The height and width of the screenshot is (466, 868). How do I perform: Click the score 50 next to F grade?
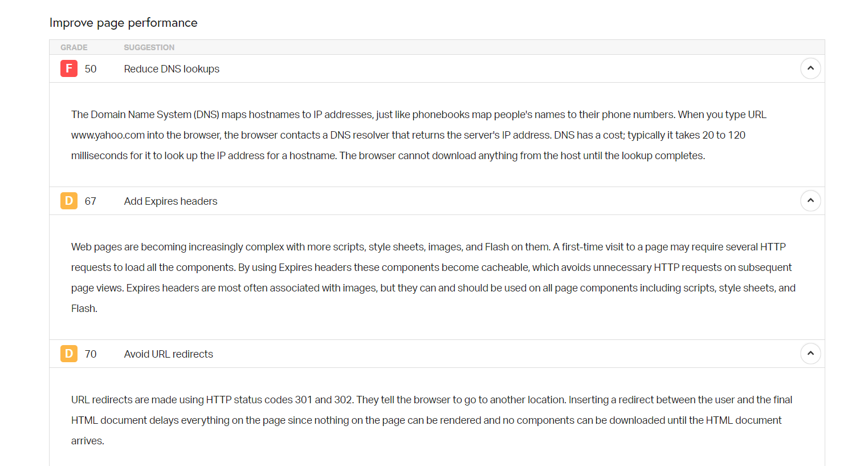[x=91, y=69]
